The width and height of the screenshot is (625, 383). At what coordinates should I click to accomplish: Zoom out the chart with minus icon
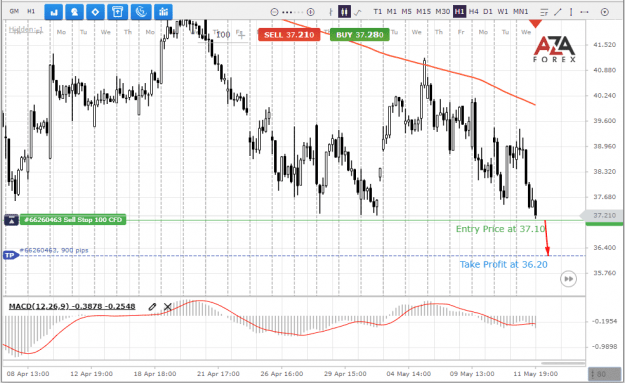tap(274, 12)
